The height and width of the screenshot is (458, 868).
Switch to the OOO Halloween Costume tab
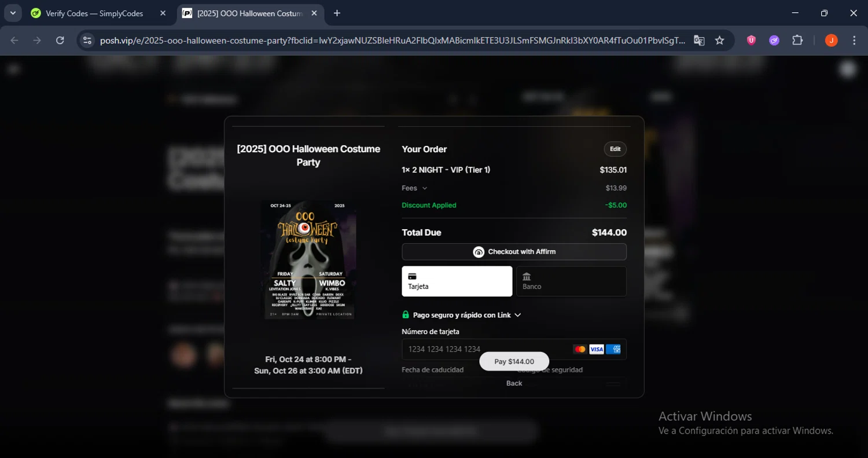point(250,13)
